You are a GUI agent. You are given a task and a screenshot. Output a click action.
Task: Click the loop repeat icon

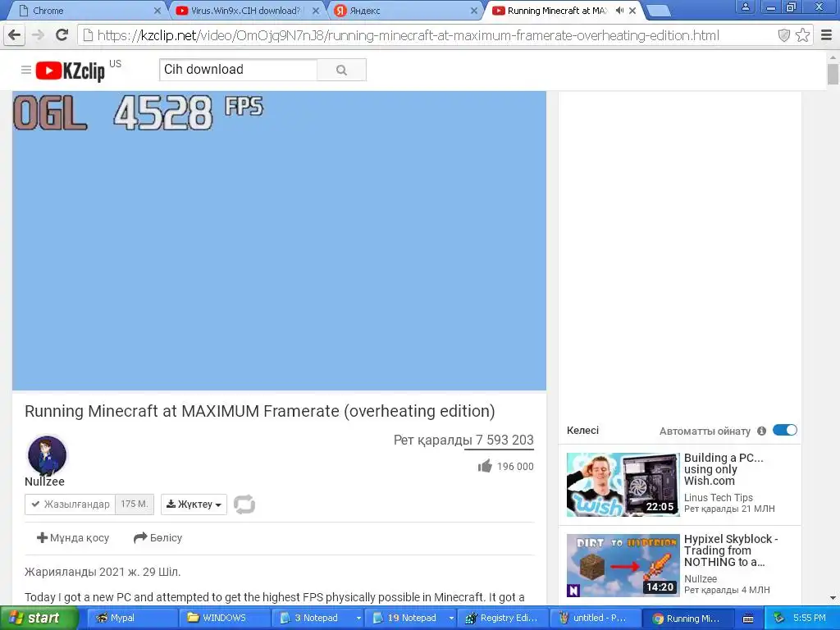244,504
